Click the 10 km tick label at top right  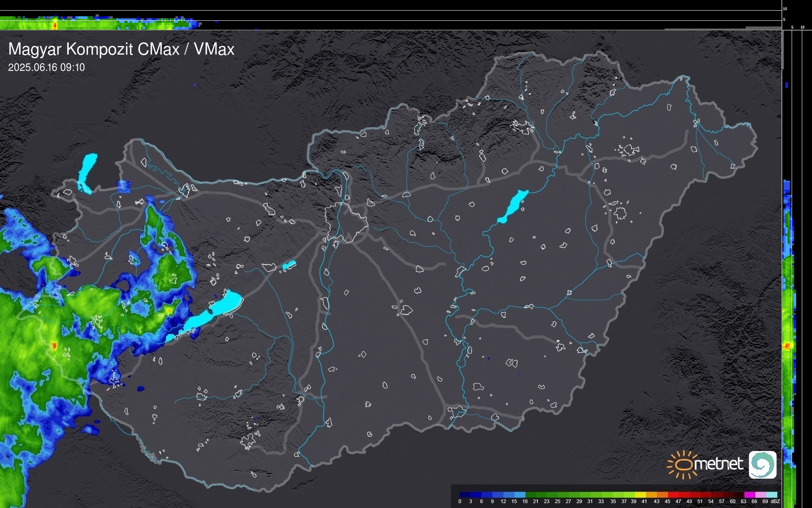785,9
